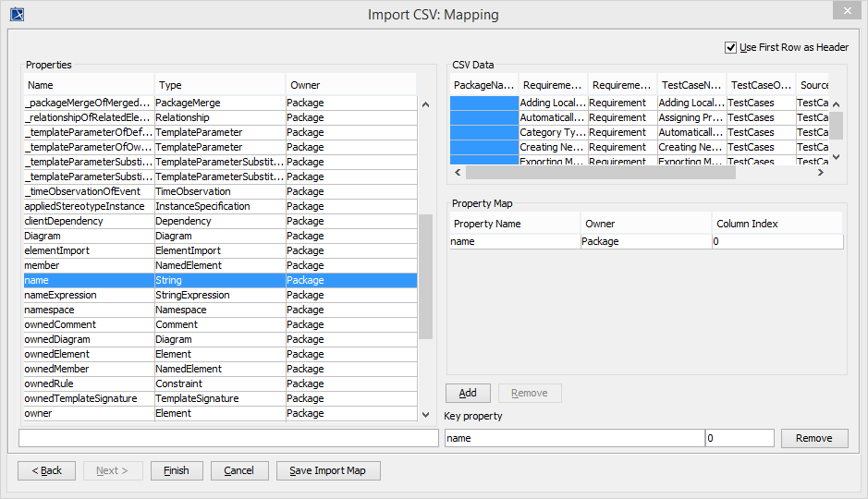Select the nameExpression property row
Viewport: 868px width, 499px height.
pyautogui.click(x=88, y=295)
